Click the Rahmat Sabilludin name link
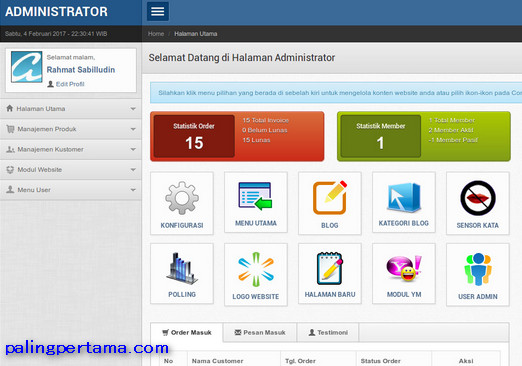This screenshot has width=522, height=366. pyautogui.click(x=81, y=70)
